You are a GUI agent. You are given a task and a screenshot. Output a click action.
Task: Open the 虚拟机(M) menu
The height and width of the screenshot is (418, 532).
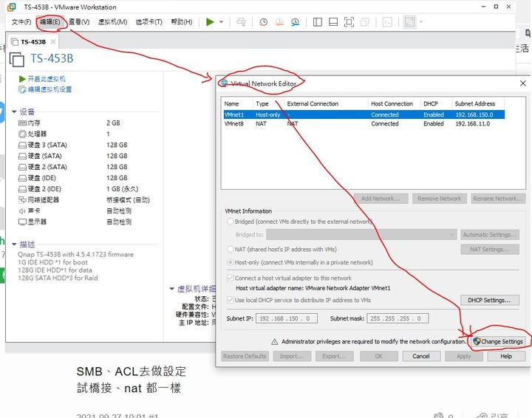click(x=112, y=22)
